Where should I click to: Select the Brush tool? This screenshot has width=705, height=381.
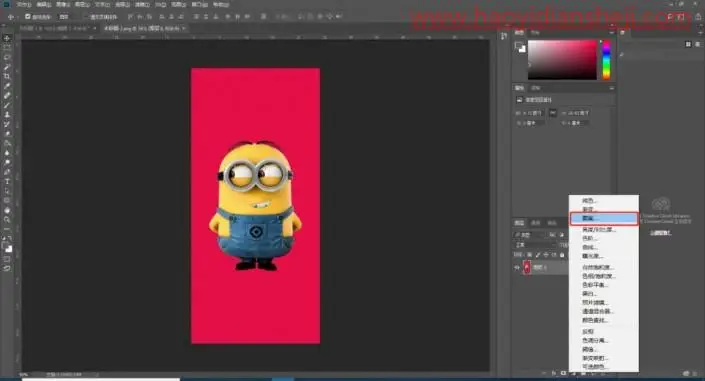click(x=7, y=105)
